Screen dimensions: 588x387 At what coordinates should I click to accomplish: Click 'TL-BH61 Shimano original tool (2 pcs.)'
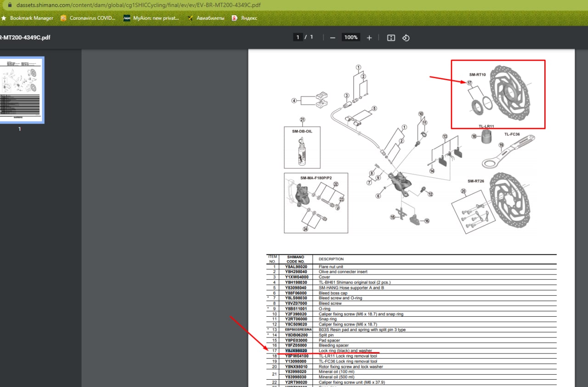point(354,282)
